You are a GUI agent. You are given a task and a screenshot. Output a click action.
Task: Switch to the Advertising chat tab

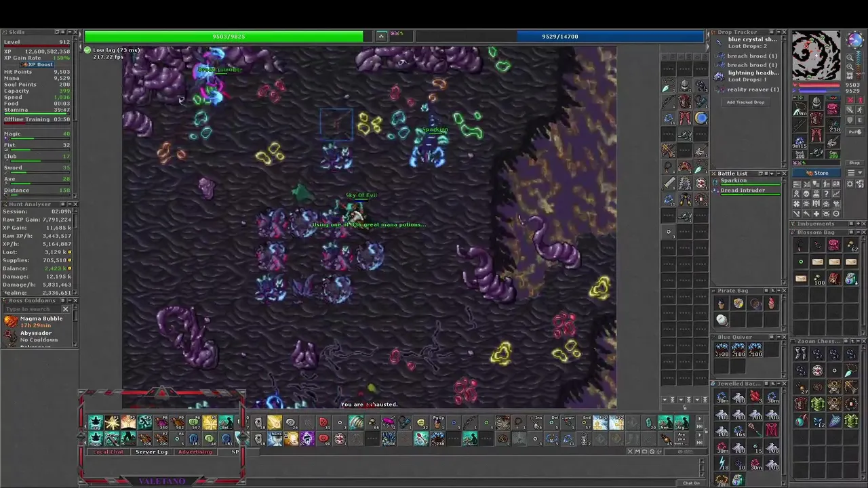tap(195, 452)
